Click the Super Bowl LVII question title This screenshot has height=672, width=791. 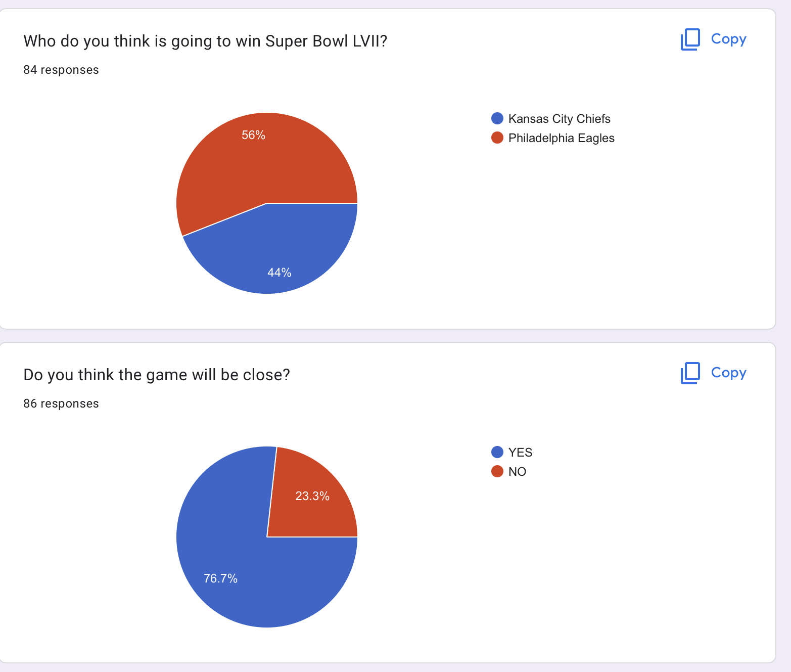205,41
